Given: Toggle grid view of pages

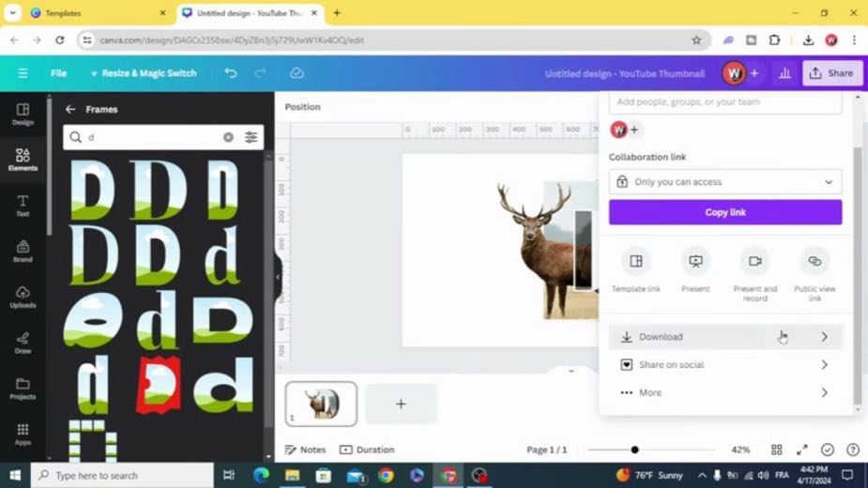Looking at the screenshot, I should pos(777,450).
